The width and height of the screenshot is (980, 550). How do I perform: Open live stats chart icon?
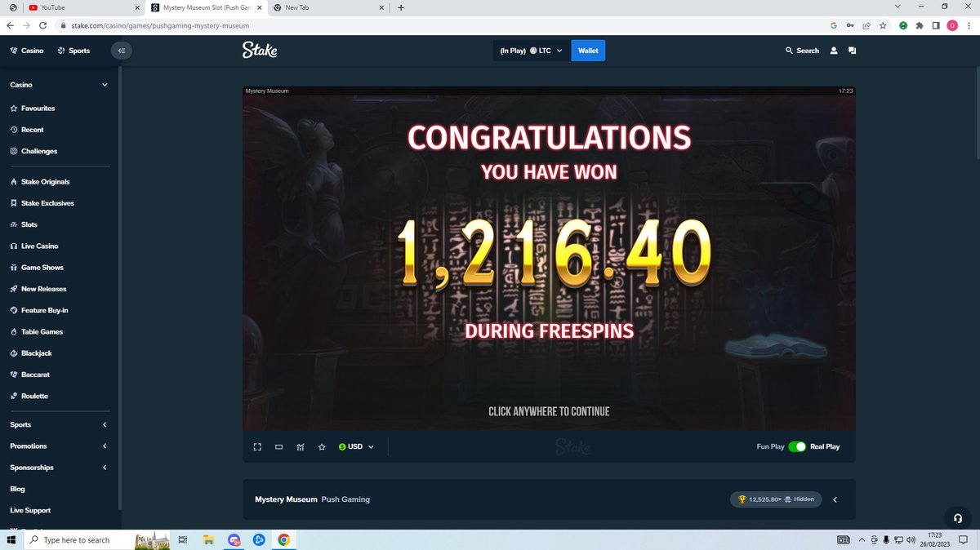point(301,446)
